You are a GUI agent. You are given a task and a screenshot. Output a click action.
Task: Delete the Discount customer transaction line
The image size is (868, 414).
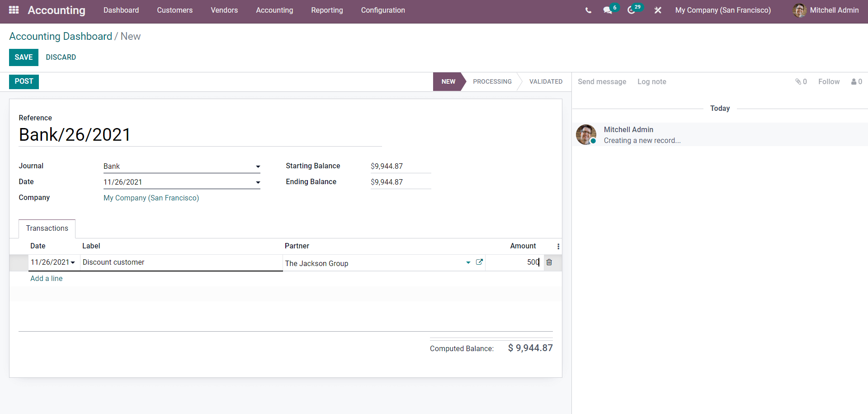tap(549, 262)
